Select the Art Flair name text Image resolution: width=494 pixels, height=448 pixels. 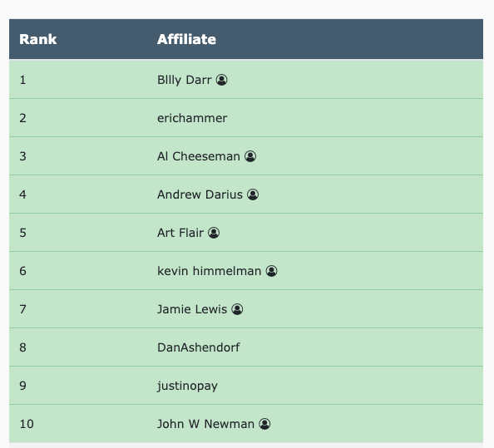180,233
